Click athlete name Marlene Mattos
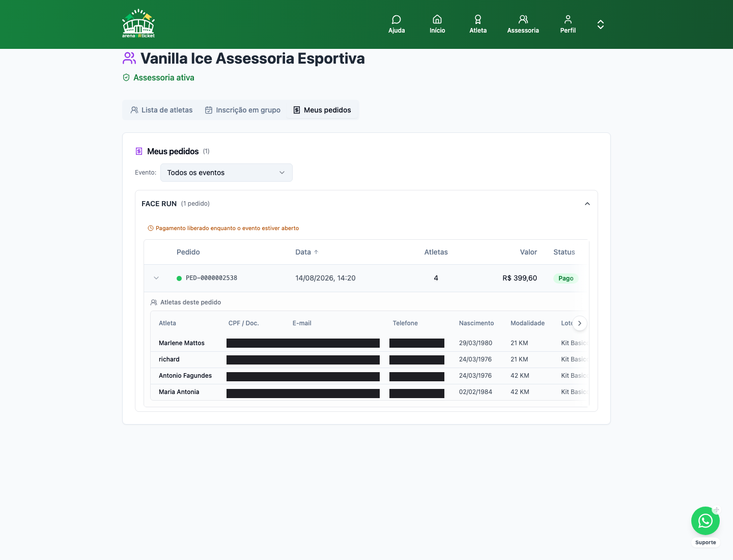 coord(182,343)
